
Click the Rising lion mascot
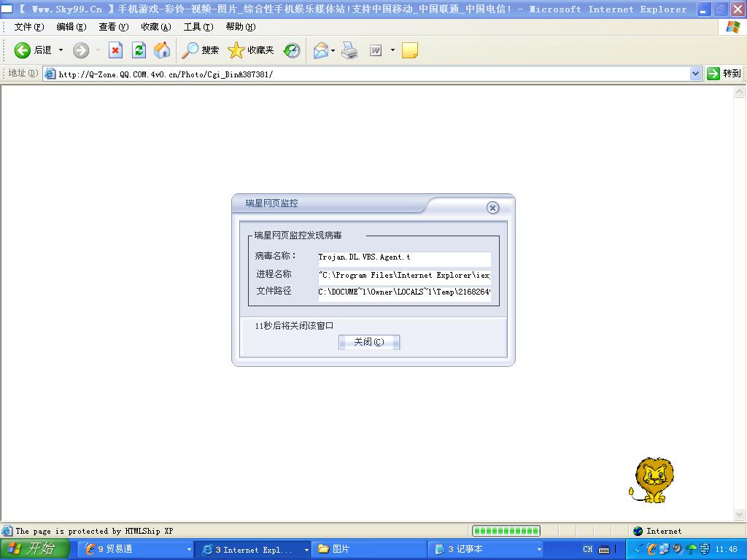pyautogui.click(x=651, y=481)
